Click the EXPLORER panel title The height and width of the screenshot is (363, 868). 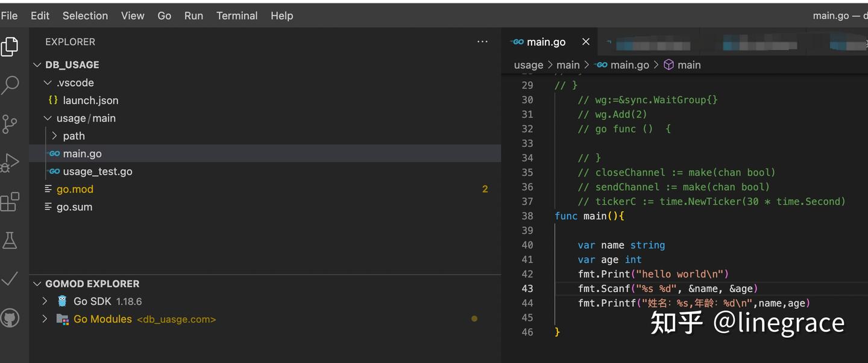(x=70, y=42)
